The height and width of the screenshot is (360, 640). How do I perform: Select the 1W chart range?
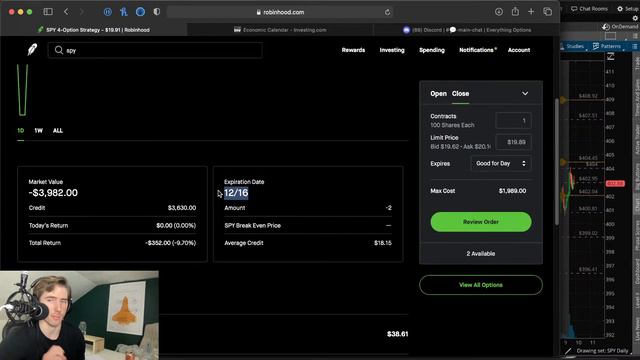(x=38, y=131)
